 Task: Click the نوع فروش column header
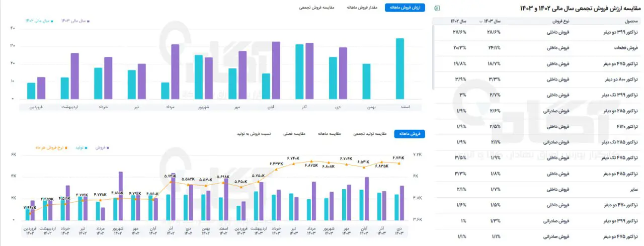click(x=560, y=21)
